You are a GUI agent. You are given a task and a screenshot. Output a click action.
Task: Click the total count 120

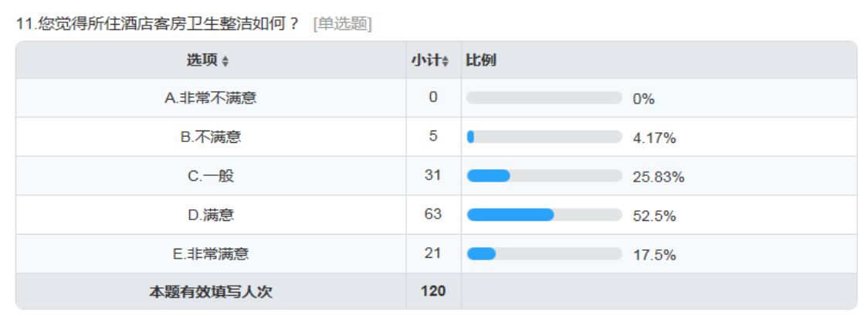pos(433,291)
